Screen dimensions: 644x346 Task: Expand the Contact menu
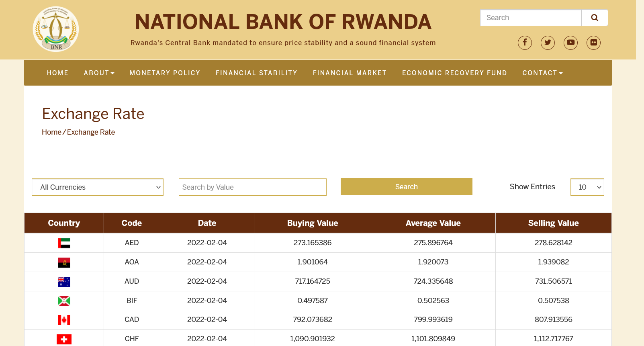click(x=542, y=73)
